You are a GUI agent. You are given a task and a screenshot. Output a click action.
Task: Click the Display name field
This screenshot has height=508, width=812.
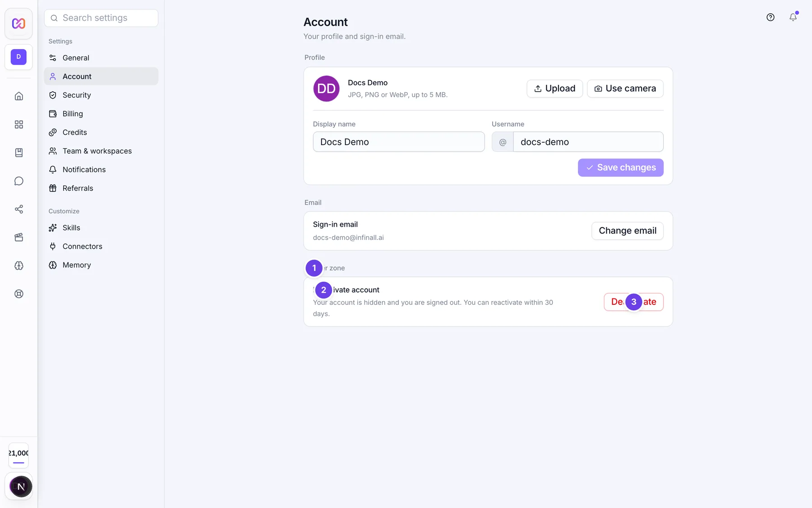click(x=399, y=142)
